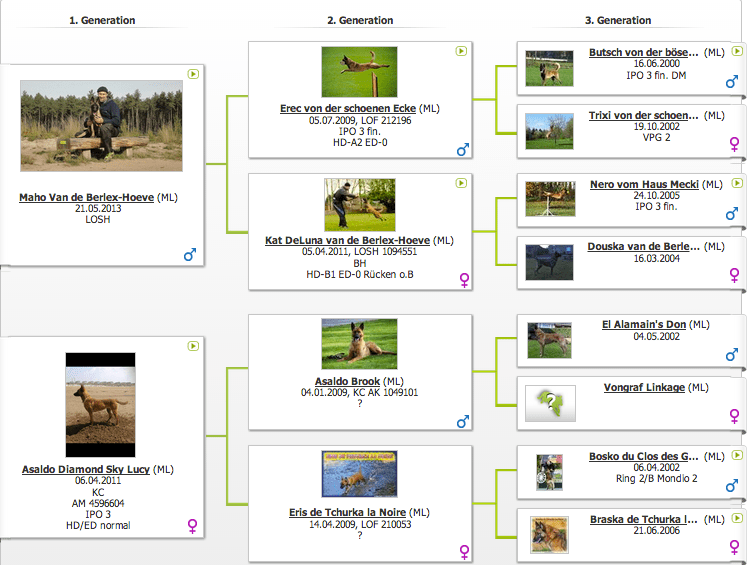Click the male symbol on Maho's card

[x=190, y=255]
